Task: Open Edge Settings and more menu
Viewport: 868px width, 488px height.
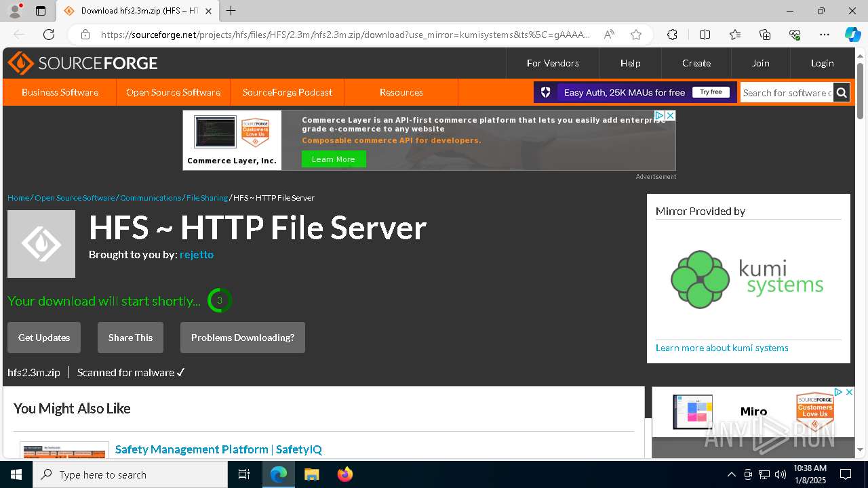Action: pos(825,35)
